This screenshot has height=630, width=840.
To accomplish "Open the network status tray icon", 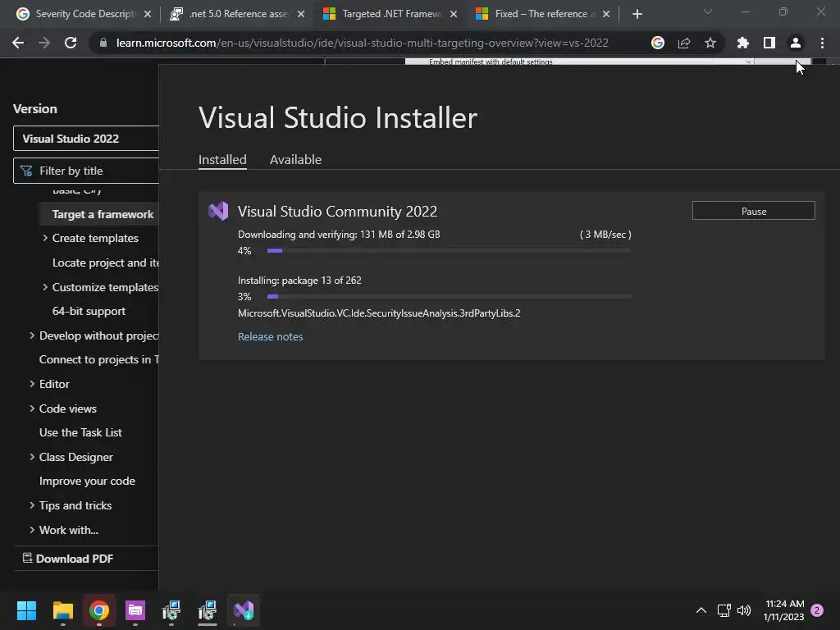I will tap(724, 610).
